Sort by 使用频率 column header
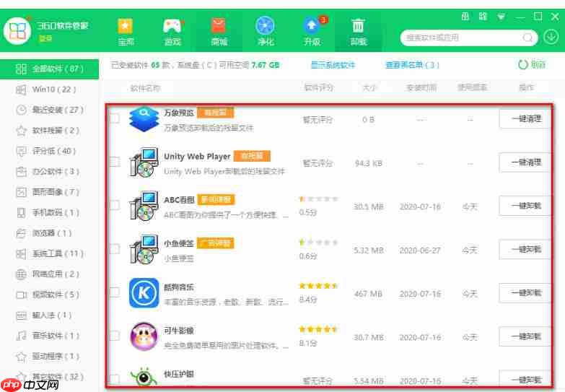The height and width of the screenshot is (392, 565). pyautogui.click(x=472, y=87)
